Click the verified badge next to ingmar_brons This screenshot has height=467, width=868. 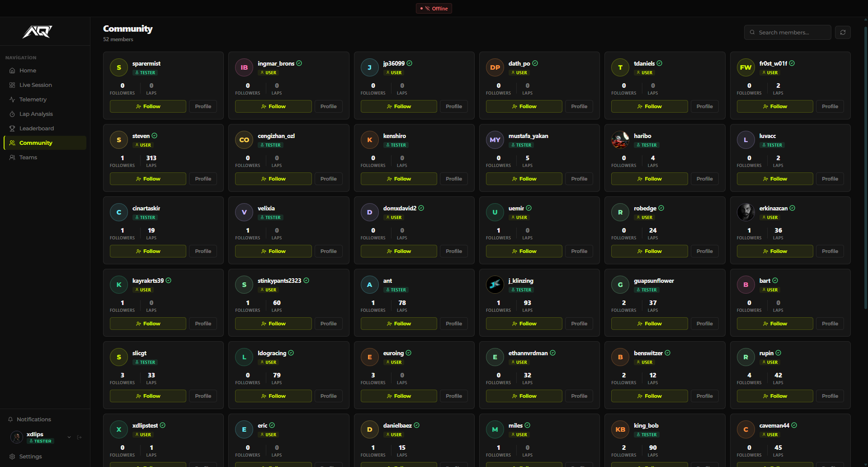point(299,63)
